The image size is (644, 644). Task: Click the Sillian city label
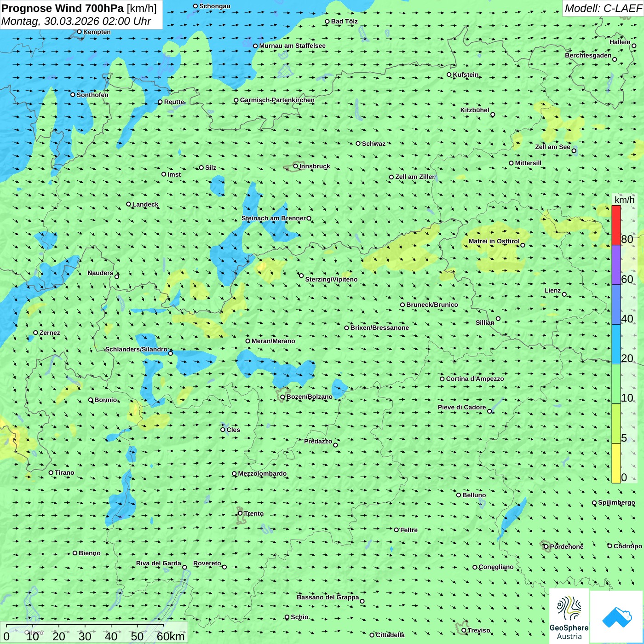(x=485, y=322)
